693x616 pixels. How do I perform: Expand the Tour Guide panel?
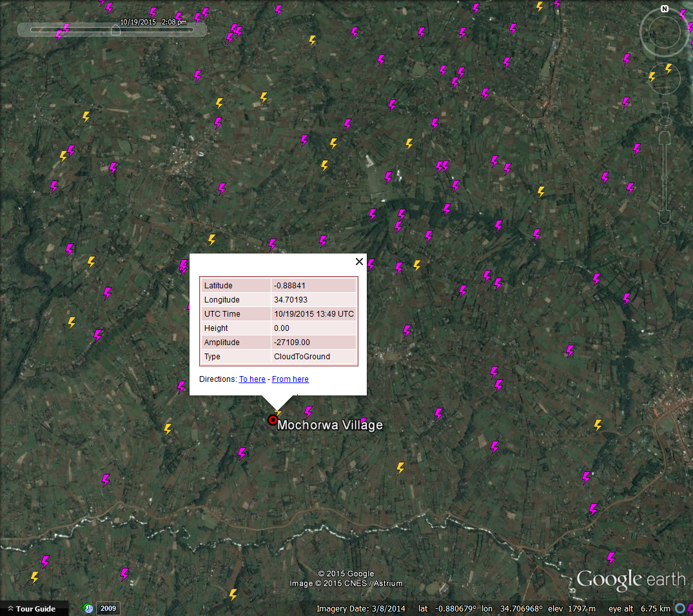pyautogui.click(x=32, y=608)
